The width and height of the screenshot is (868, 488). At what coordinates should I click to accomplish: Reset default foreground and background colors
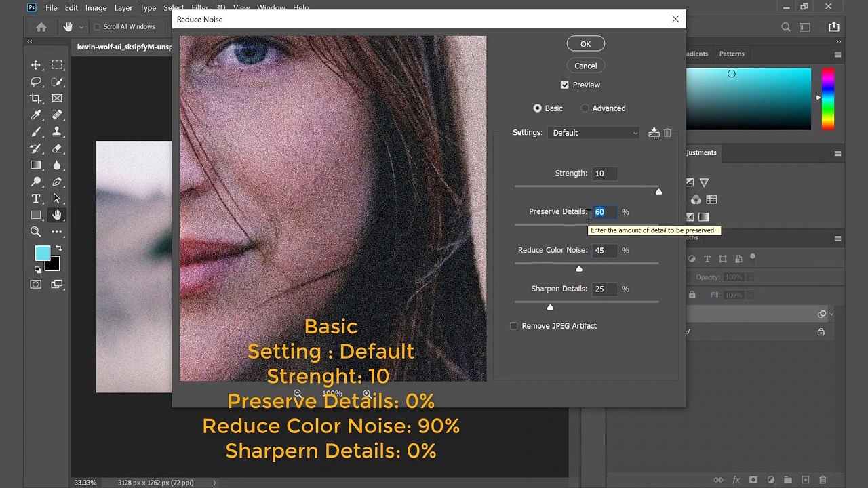(39, 270)
